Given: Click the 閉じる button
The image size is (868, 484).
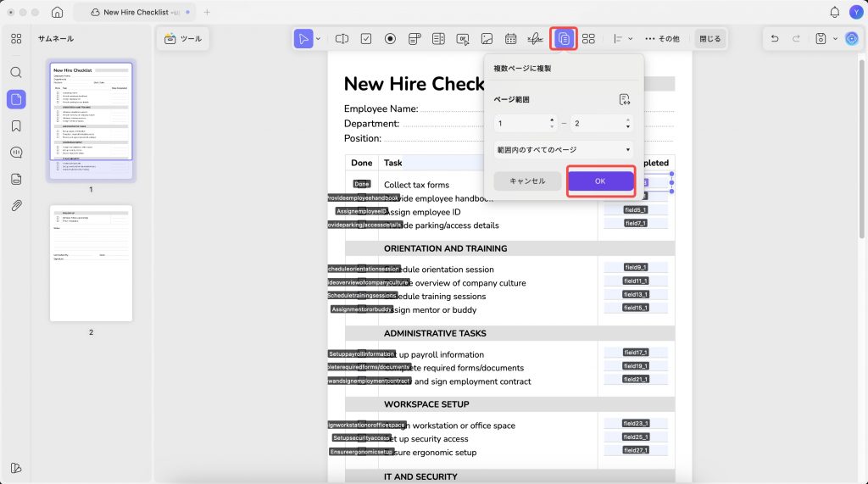Looking at the screenshot, I should click(x=709, y=39).
